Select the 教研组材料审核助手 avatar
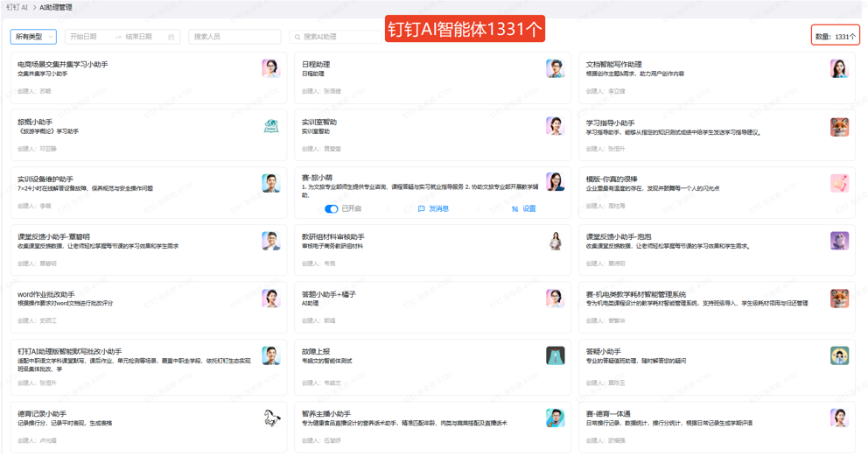The height and width of the screenshot is (457, 868). click(555, 241)
